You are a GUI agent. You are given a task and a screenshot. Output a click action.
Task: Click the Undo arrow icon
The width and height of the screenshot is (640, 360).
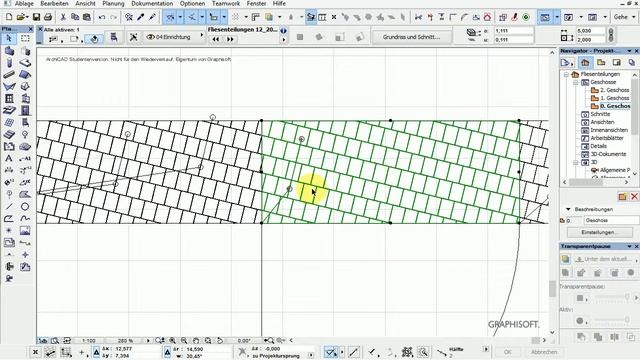pyautogui.click(x=102, y=17)
